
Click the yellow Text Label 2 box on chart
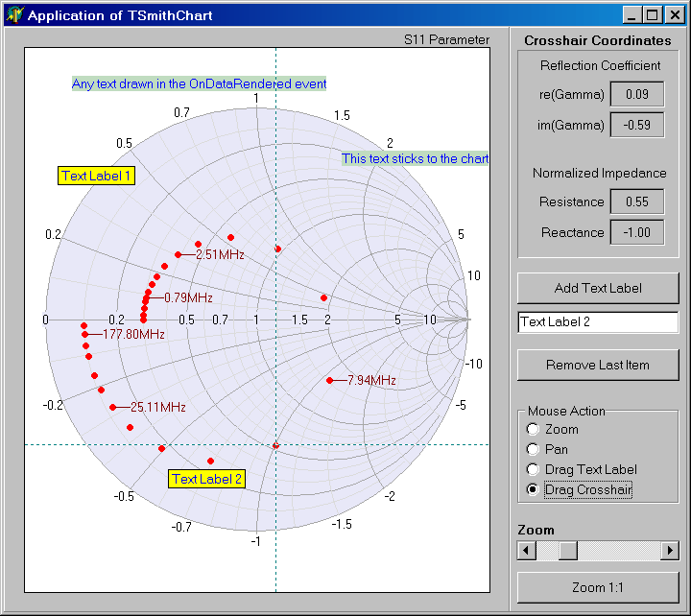206,479
